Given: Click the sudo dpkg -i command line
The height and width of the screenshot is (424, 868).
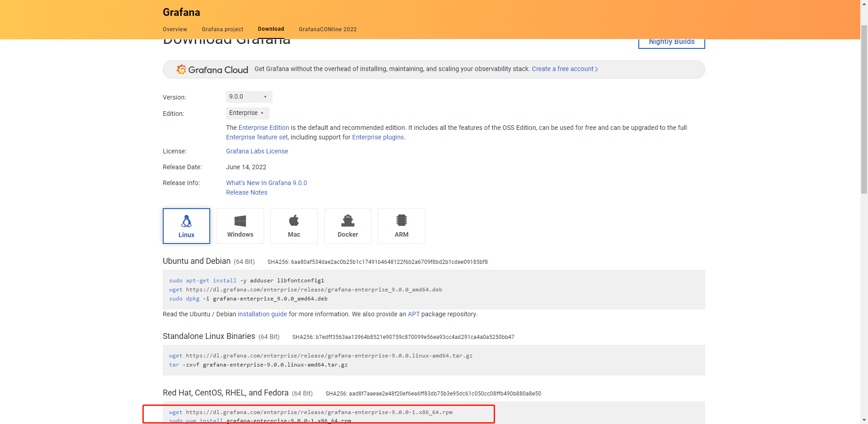Looking at the screenshot, I should (x=248, y=299).
